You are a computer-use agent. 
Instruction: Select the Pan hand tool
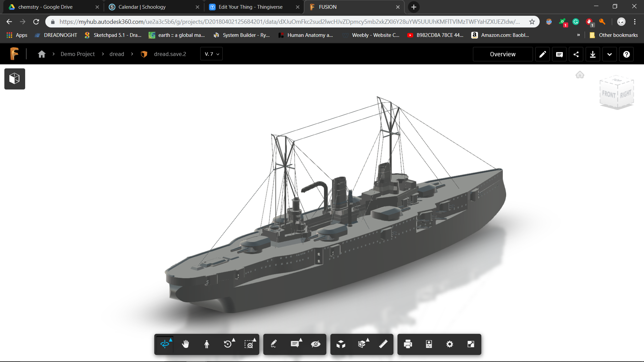tap(185, 344)
